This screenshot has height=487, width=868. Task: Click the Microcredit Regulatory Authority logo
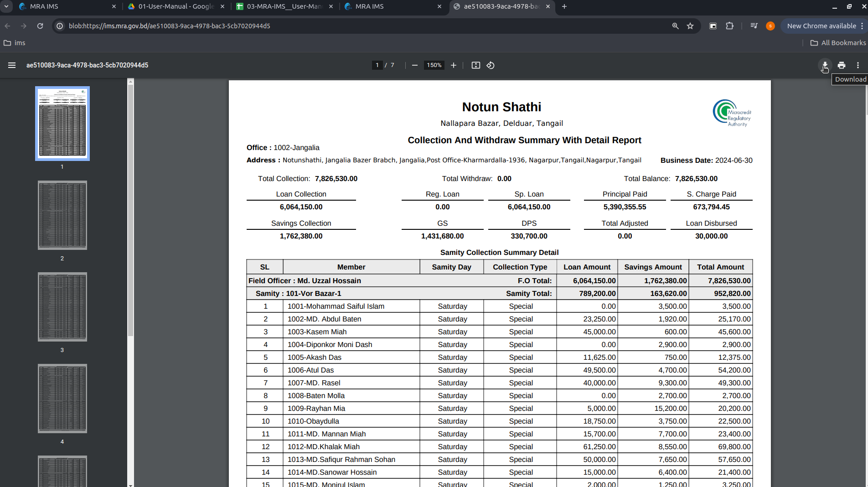[732, 113]
